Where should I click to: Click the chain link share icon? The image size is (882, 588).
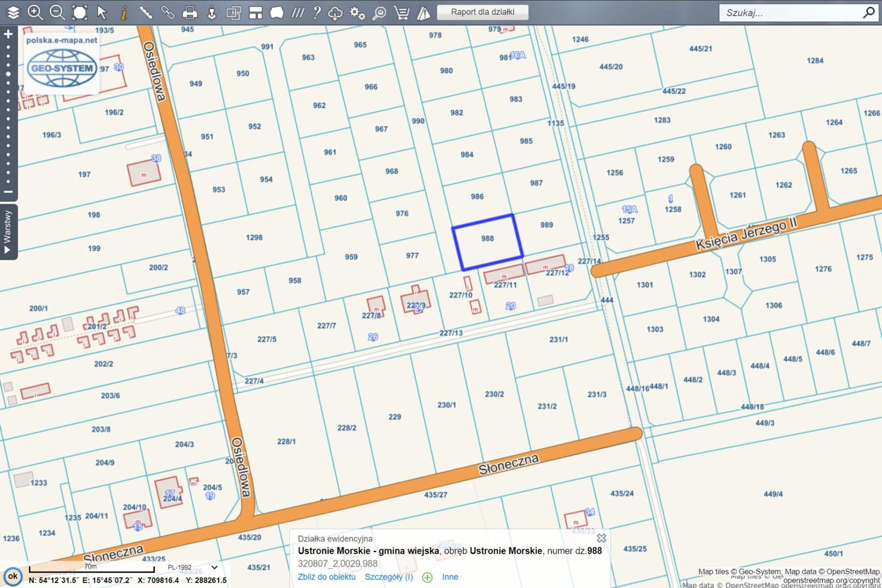pos(168,12)
